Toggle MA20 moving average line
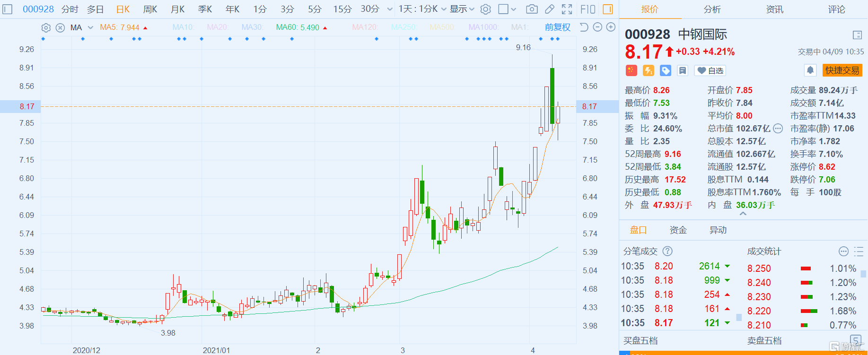Screen dimensions: 868x355 [218, 27]
